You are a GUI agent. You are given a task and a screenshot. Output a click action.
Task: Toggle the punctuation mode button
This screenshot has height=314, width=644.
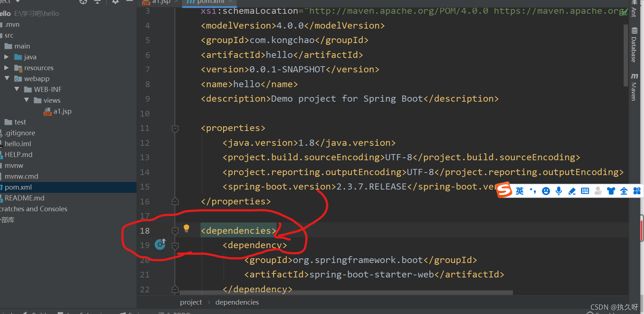click(533, 191)
